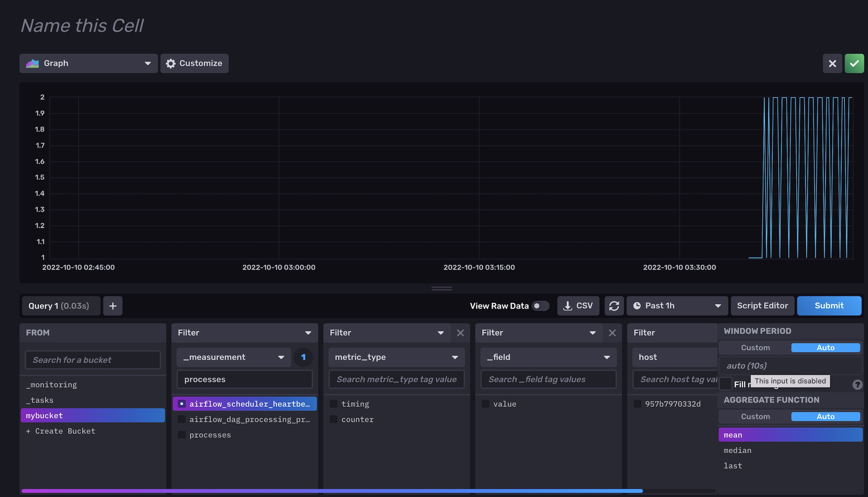Download results using the CSV button

[x=578, y=306]
